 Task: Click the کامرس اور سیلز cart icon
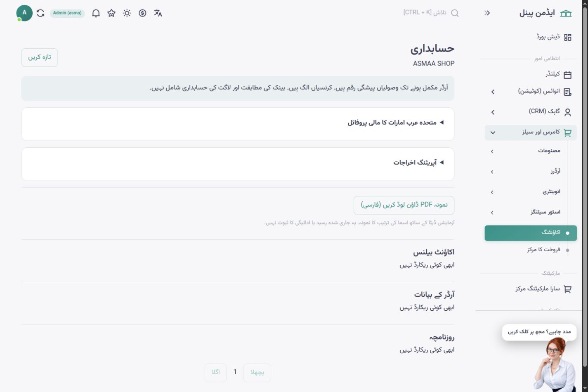pyautogui.click(x=568, y=132)
